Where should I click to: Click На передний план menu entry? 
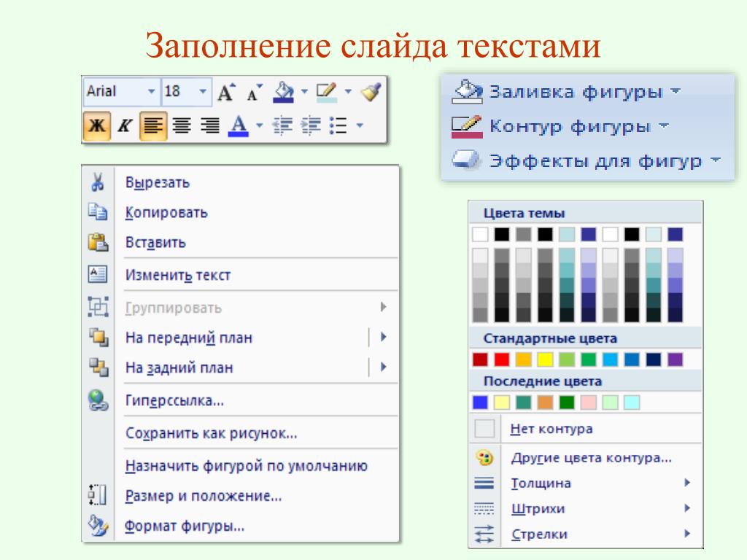tap(189, 338)
